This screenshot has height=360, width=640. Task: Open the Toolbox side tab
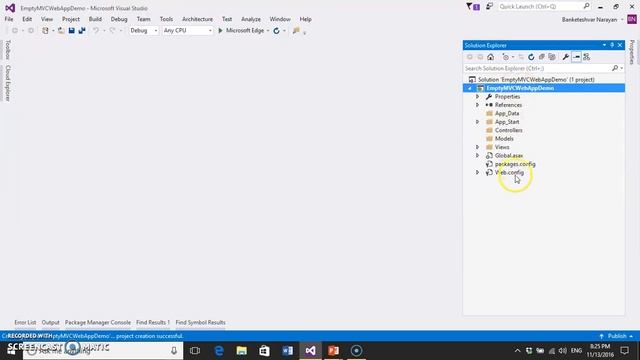7,50
